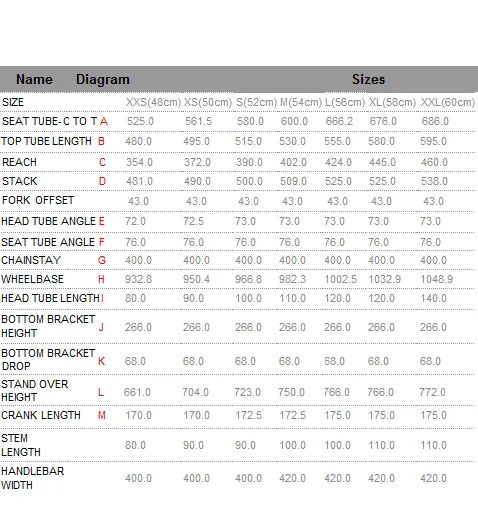Image resolution: width=478 pixels, height=520 pixels.
Task: Click the Diagram column header
Action: tap(103, 80)
